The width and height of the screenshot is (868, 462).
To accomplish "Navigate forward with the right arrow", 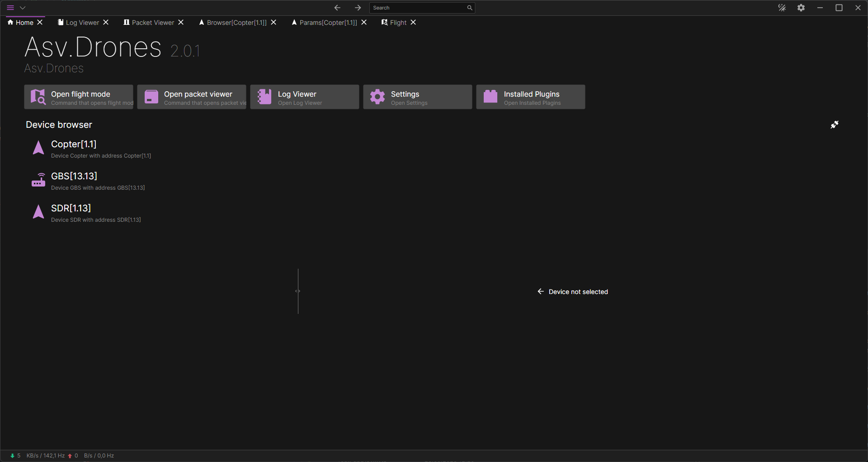I will click(358, 8).
